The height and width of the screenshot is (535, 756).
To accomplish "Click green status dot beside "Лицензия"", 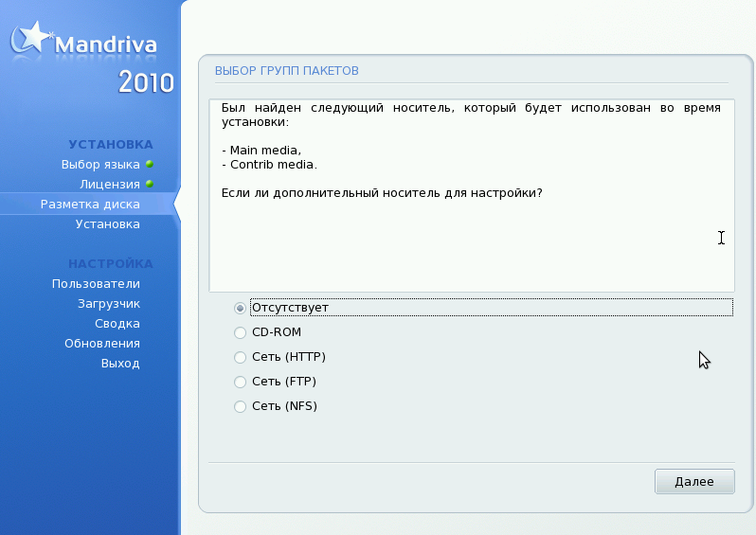I will tap(150, 184).
